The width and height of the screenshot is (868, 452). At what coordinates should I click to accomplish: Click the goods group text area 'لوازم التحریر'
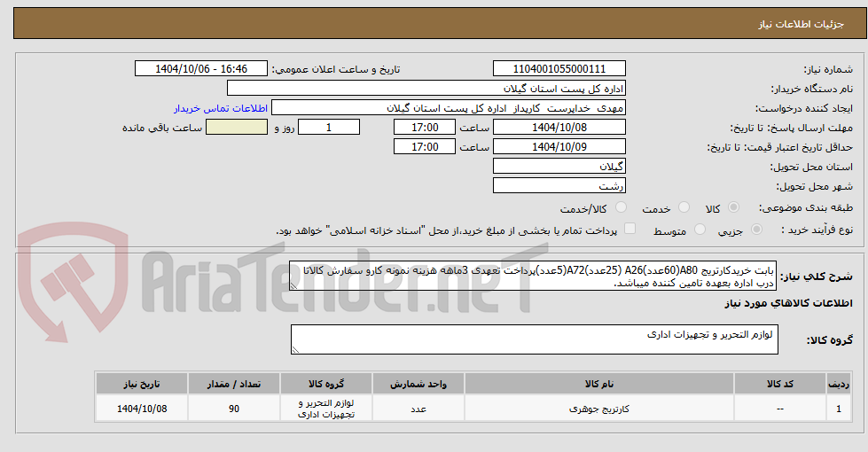535,339
